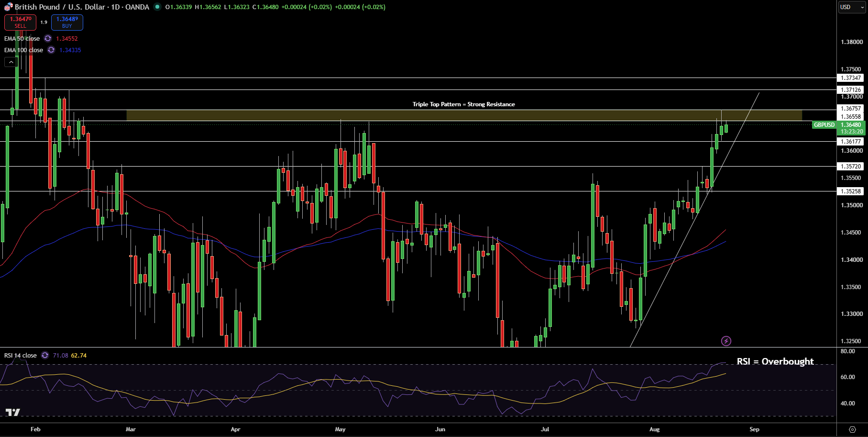Click the Sep label on time axis
868x437 pixels.
755,429
